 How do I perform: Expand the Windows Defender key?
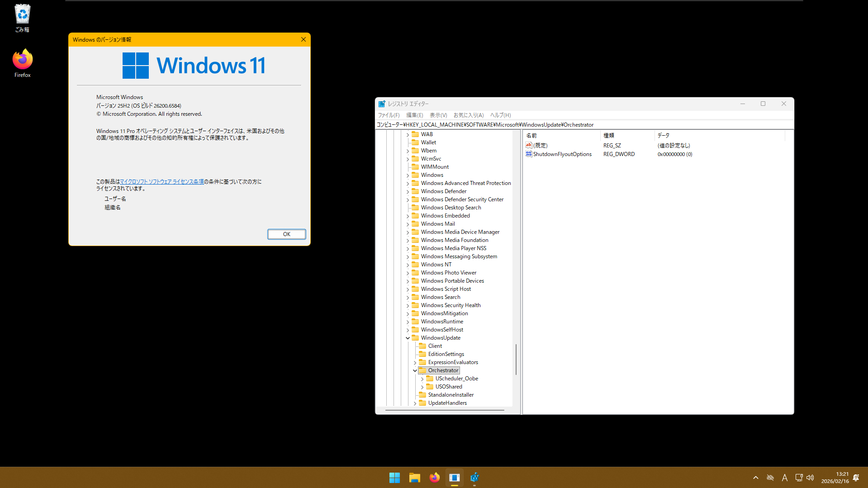[x=408, y=191]
